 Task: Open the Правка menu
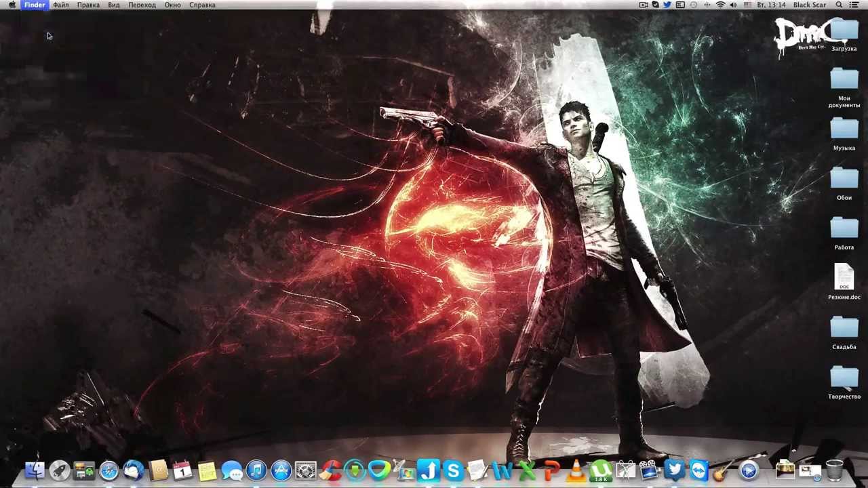(x=88, y=5)
